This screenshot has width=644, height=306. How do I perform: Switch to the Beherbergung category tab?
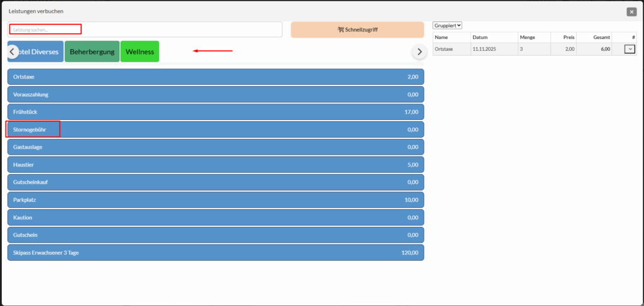[x=92, y=52]
